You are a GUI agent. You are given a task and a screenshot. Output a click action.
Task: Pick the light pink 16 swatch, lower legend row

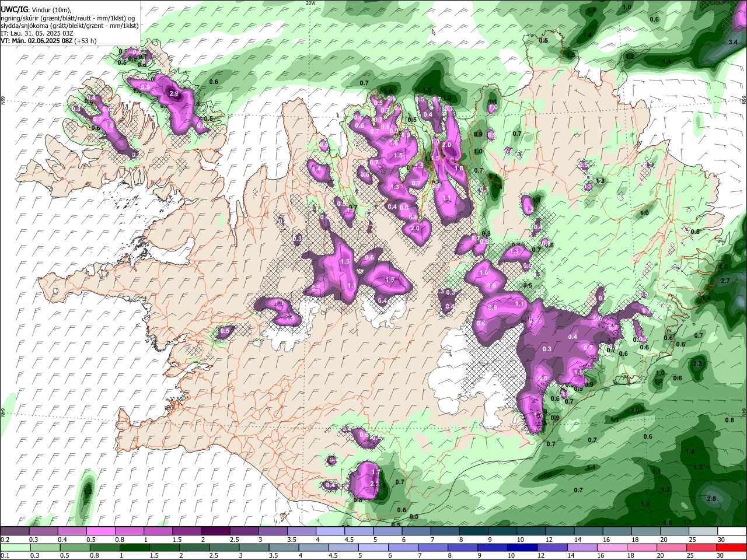[613, 548]
